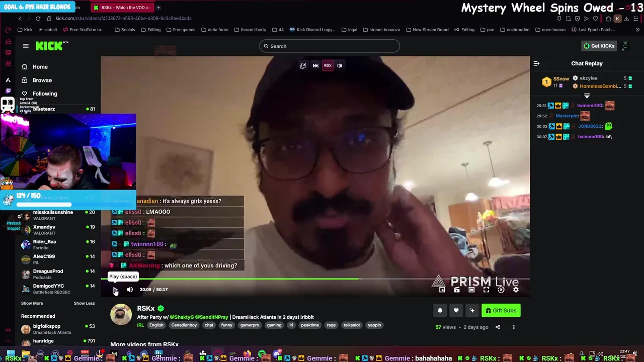Open Xmandyv channel in sidebar

(58, 230)
